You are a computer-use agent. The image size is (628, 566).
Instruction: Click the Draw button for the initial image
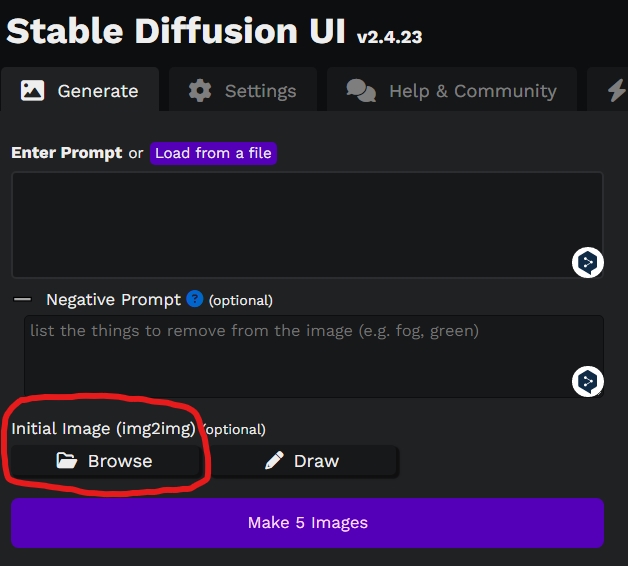(302, 461)
